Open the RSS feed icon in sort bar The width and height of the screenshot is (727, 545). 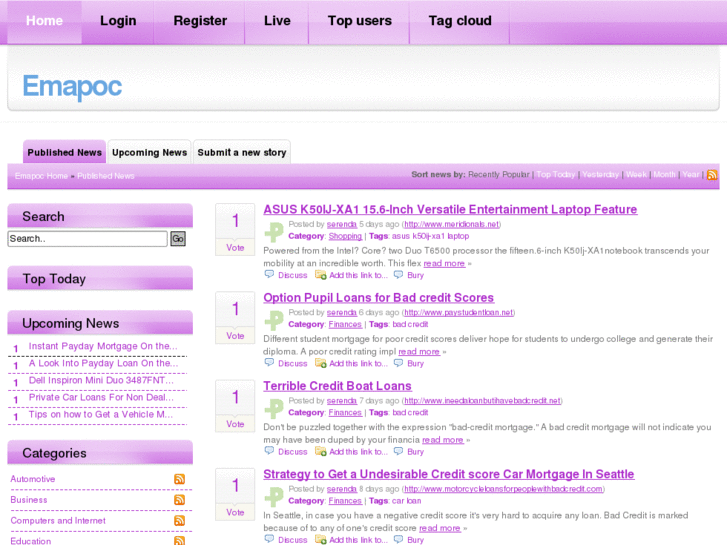tap(712, 175)
